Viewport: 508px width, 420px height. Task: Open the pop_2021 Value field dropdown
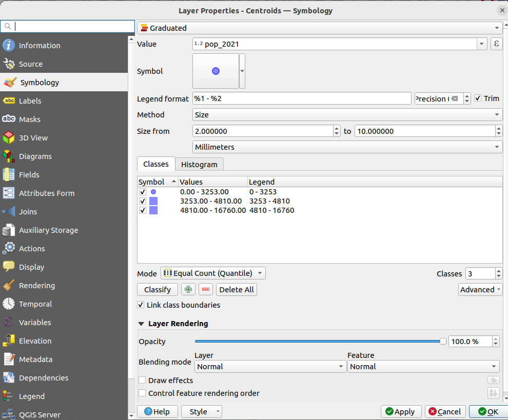coord(481,44)
